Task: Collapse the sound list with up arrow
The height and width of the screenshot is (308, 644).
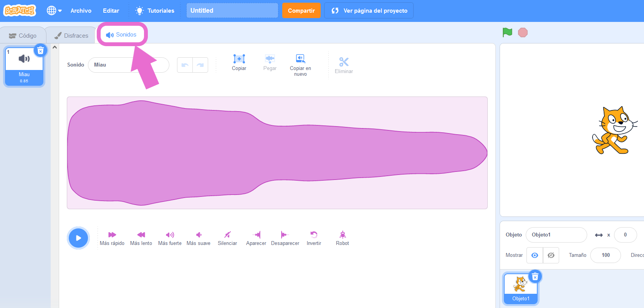Action: click(55, 47)
